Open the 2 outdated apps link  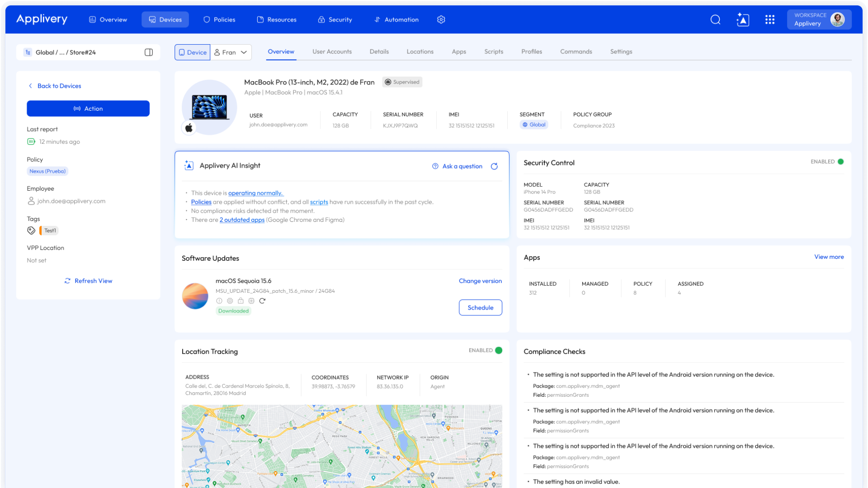[x=242, y=220]
